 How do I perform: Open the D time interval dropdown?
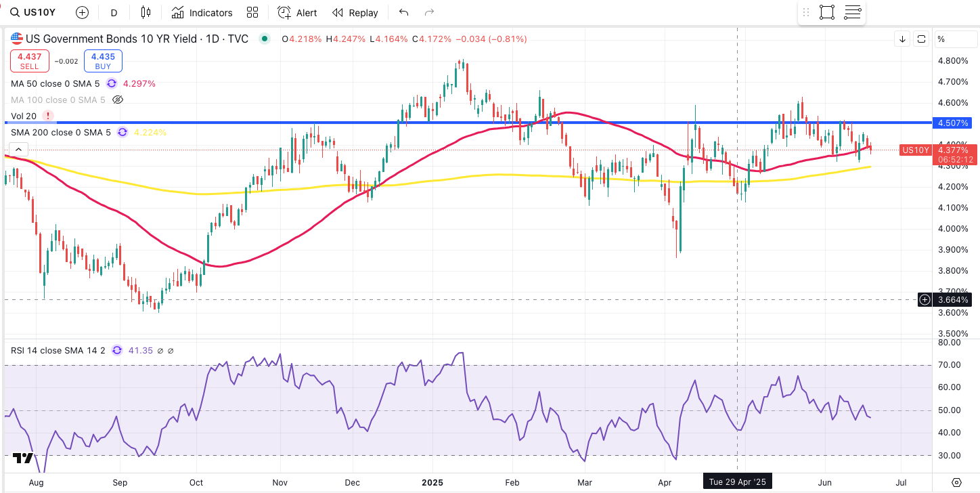pos(114,13)
